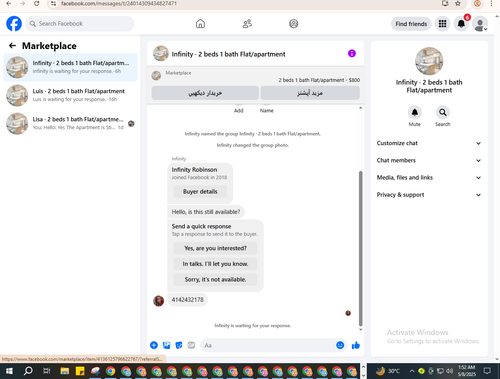This screenshot has height=379, width=500.
Task: Open more actions plus icon in composer
Action: click(x=154, y=345)
